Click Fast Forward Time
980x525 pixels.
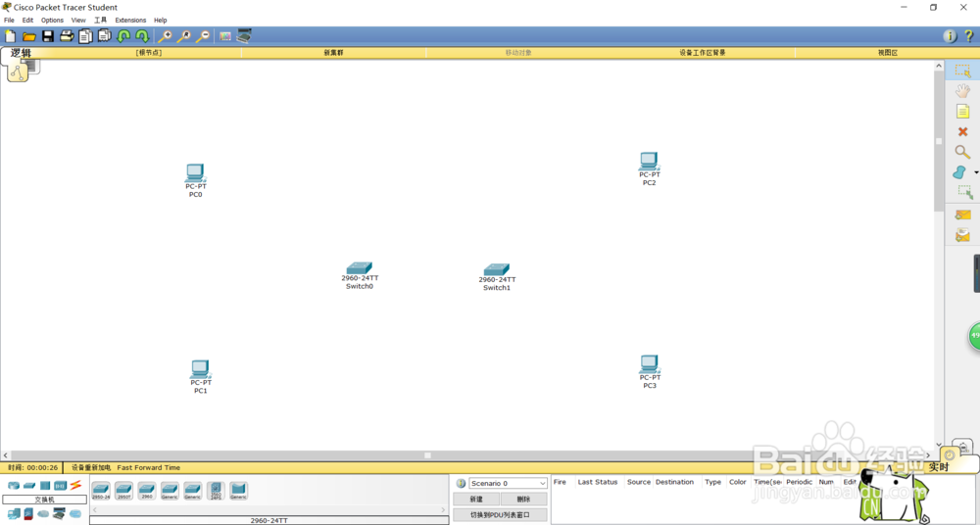(149, 467)
